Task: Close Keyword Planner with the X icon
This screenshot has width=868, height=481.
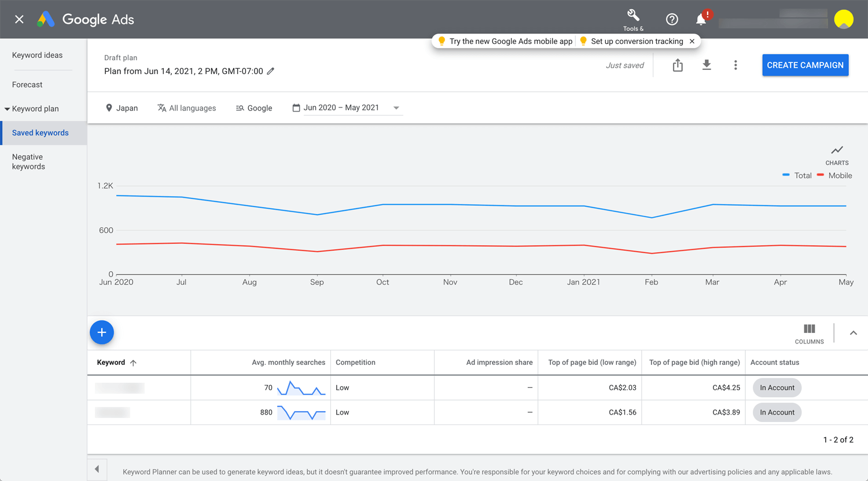Action: coord(19,19)
